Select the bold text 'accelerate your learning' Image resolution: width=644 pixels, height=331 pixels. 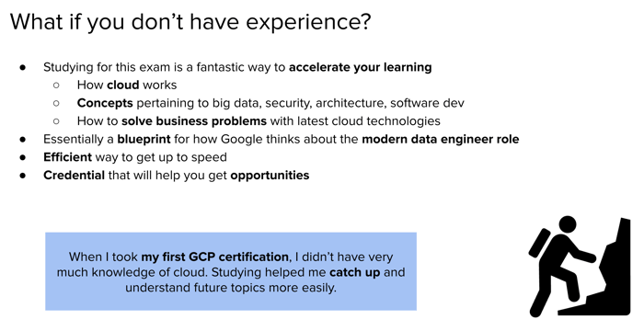(361, 67)
